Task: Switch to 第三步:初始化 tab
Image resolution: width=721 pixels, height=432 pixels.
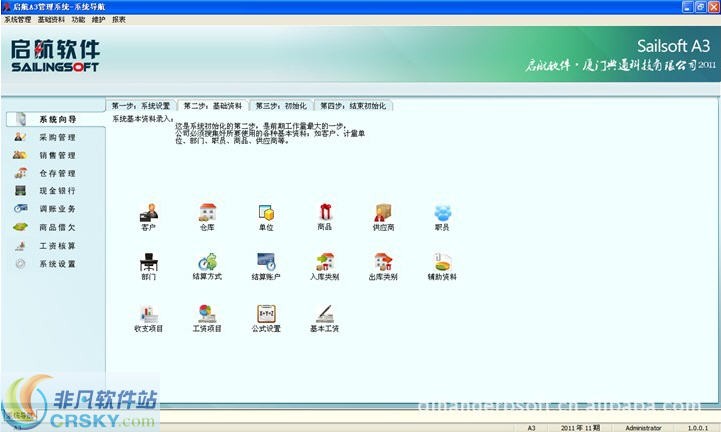Action: [x=281, y=106]
